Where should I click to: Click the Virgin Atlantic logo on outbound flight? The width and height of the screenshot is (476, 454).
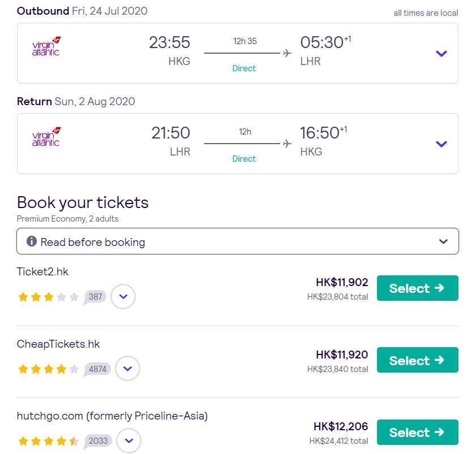pos(46,46)
